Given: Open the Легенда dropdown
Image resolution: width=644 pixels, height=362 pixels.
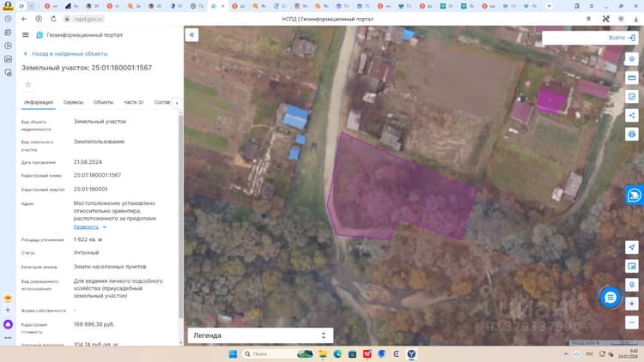Looking at the screenshot, I should pos(260,335).
